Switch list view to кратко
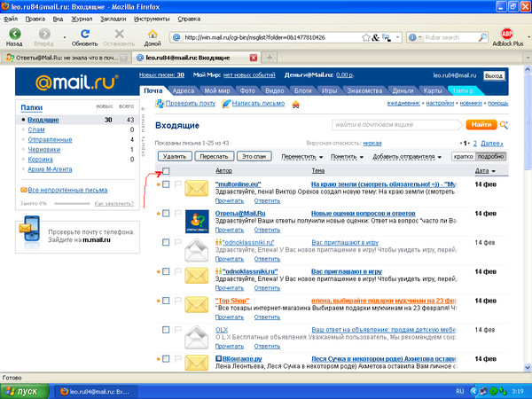532x399 pixels. [x=464, y=156]
